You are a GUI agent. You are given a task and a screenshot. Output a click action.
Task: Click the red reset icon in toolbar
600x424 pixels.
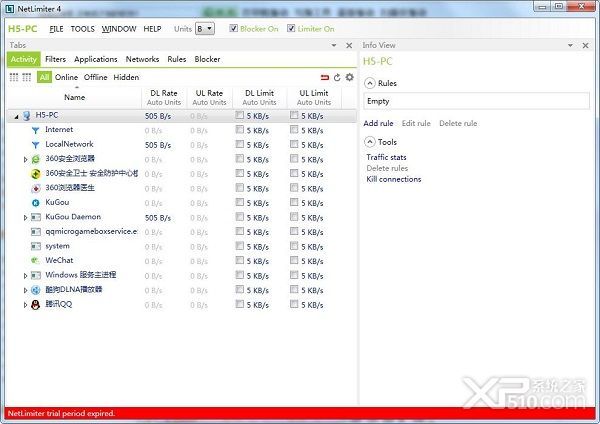pos(324,78)
